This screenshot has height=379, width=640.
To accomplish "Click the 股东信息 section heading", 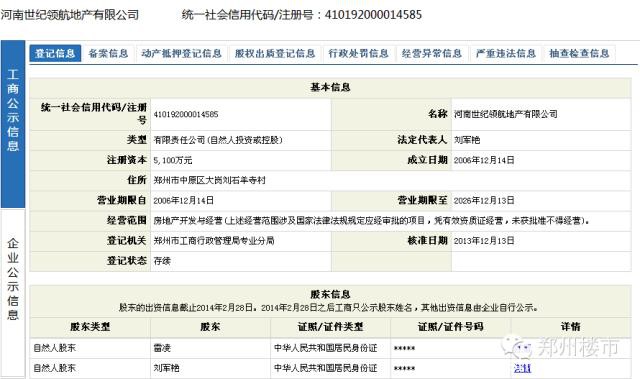I will pos(330,295).
